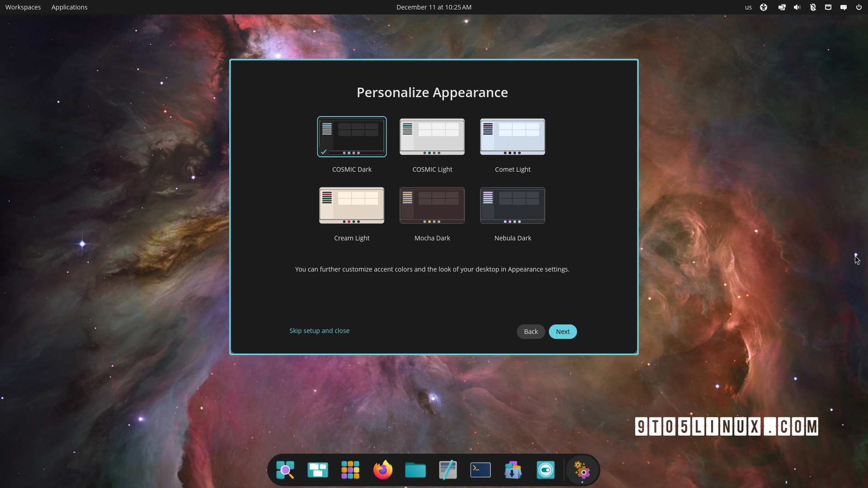Image resolution: width=868 pixels, height=488 pixels.
Task: Open the COSMIC Store download icon
Action: (x=513, y=470)
